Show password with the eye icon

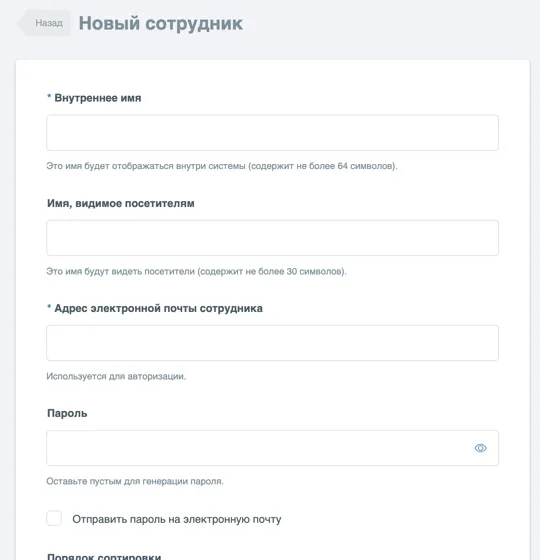pos(480,448)
